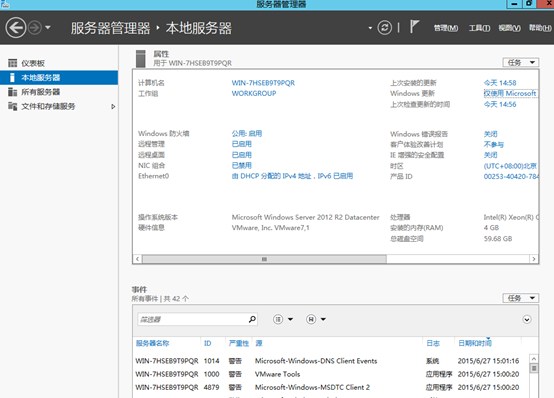Click the computer name WIN-7HSEB9T9PQR link
554x398 pixels.
click(x=263, y=83)
